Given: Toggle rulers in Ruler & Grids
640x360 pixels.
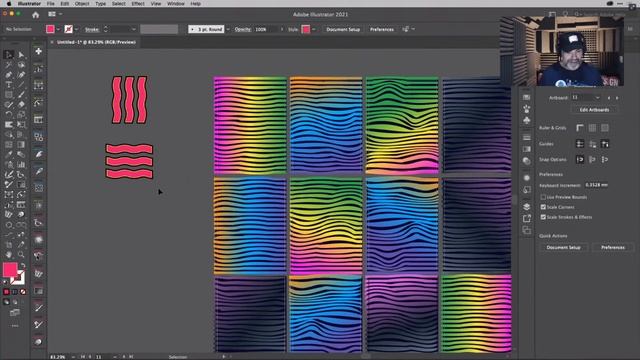Looking at the screenshot, I should pos(580,128).
